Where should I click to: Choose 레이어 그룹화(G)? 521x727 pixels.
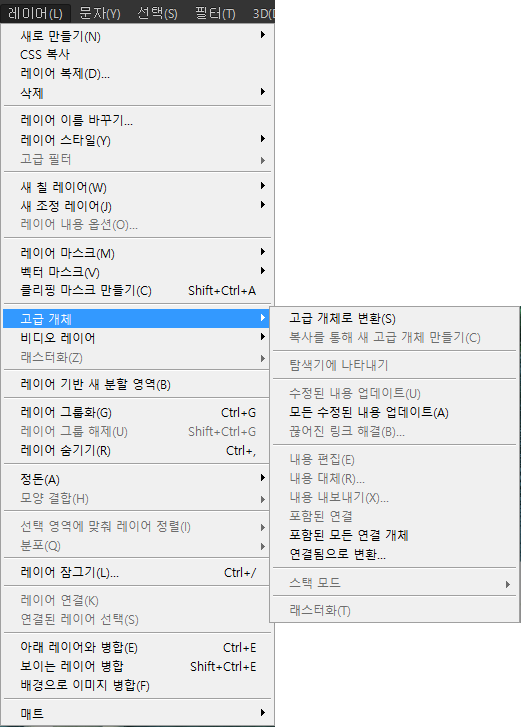(137, 413)
